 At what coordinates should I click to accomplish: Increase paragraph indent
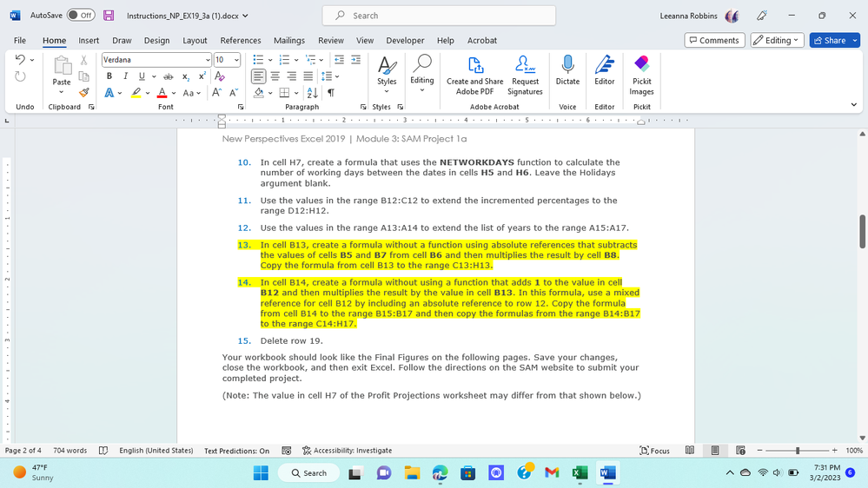[x=355, y=59]
